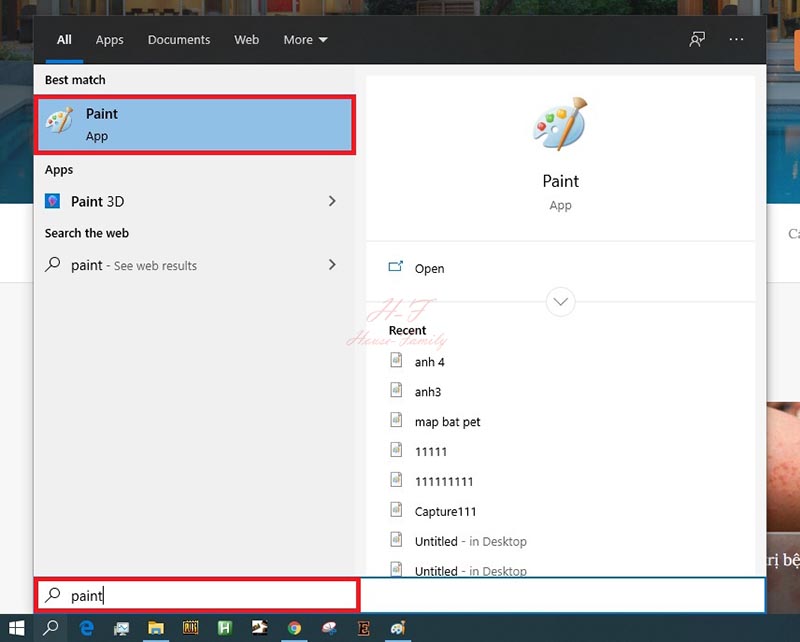This screenshot has height=642, width=800.
Task: Expand more actions chevron under Open
Action: (560, 302)
